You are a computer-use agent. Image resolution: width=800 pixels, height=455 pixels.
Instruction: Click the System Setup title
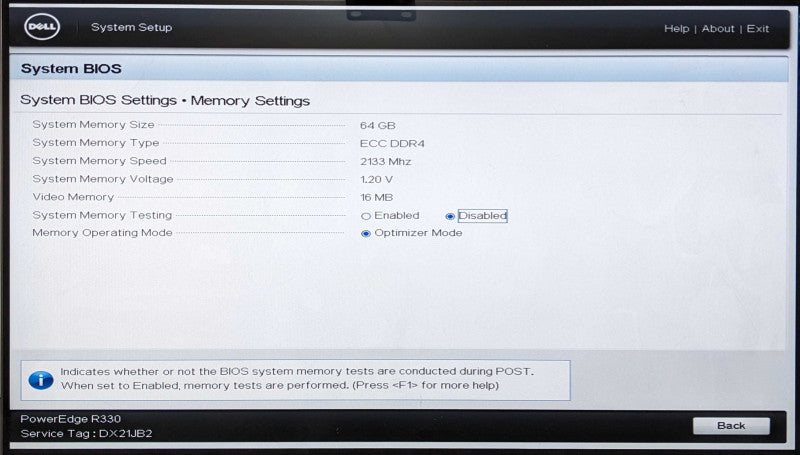pyautogui.click(x=132, y=27)
